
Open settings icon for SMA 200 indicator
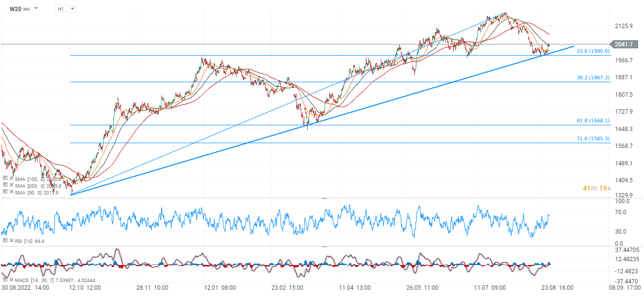tap(5, 185)
